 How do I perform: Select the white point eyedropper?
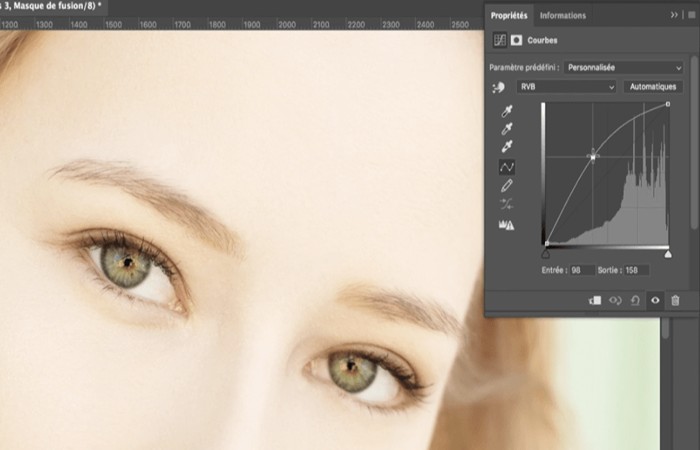(507, 146)
